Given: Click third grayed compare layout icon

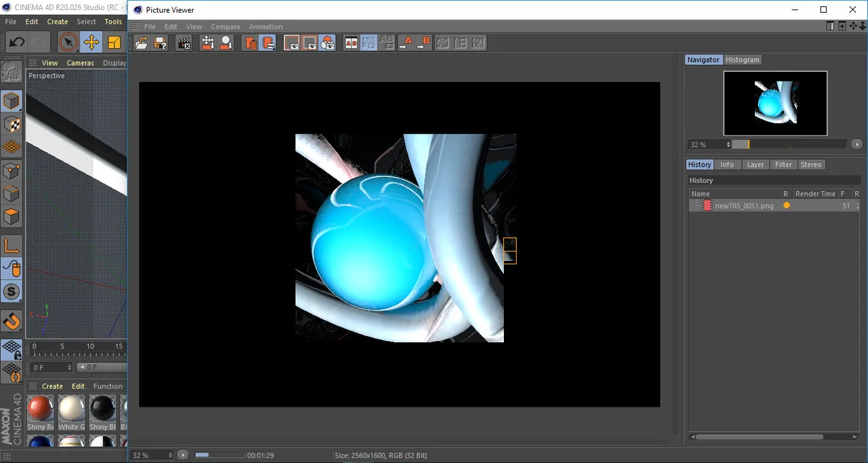Looking at the screenshot, I should coord(479,43).
